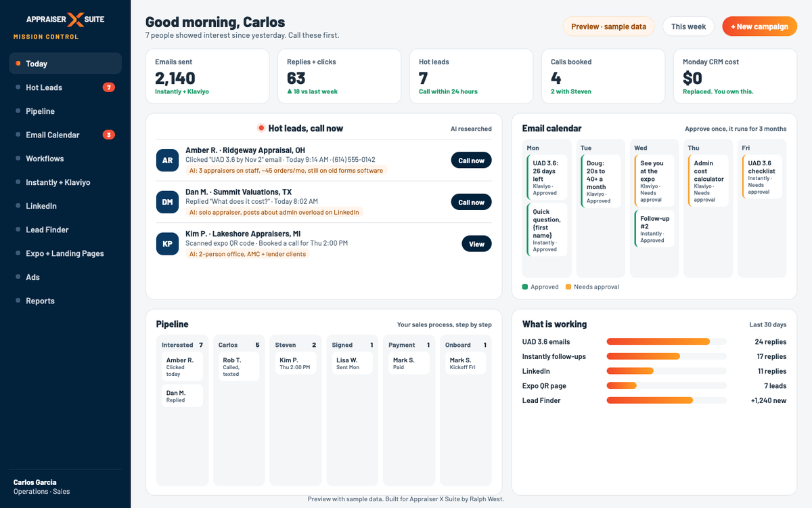Open KP avatar for Kim P.

point(167,244)
